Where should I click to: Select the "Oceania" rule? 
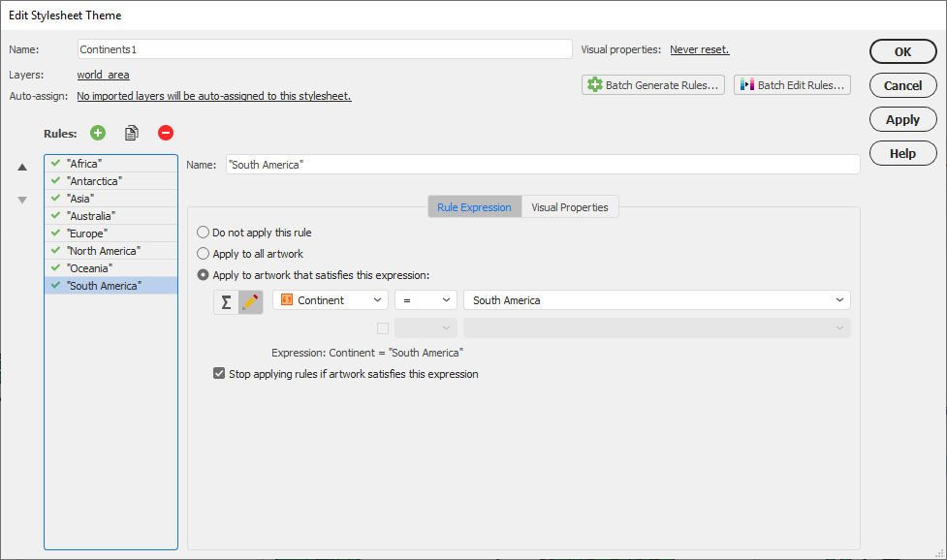[x=111, y=268]
